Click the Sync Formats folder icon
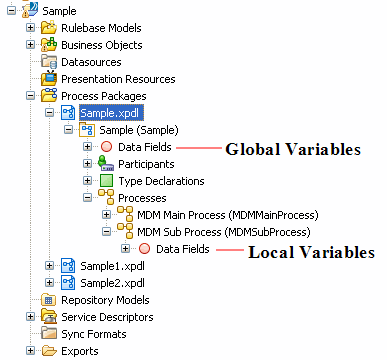Screen dimensions: 387x360 49,333
